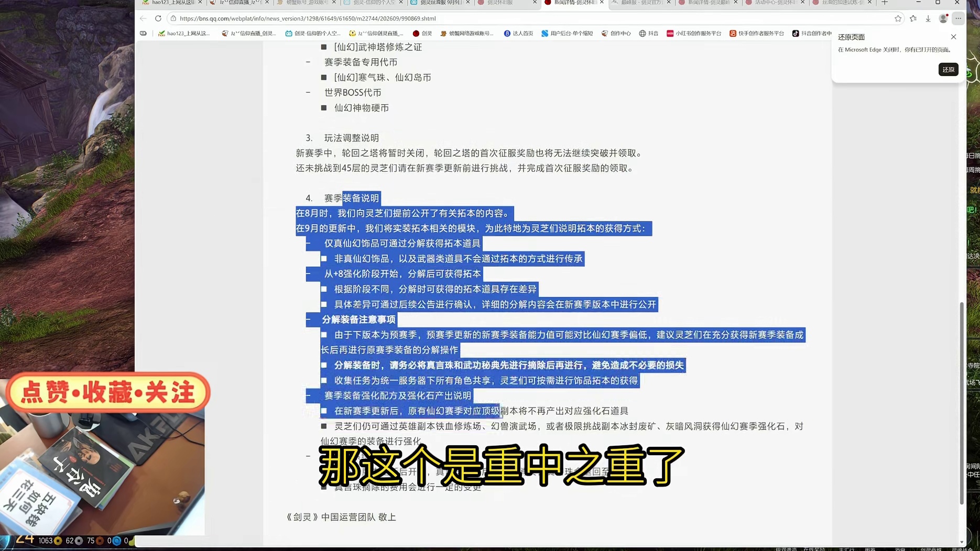Click the Edge profile avatar icon

click(x=943, y=18)
